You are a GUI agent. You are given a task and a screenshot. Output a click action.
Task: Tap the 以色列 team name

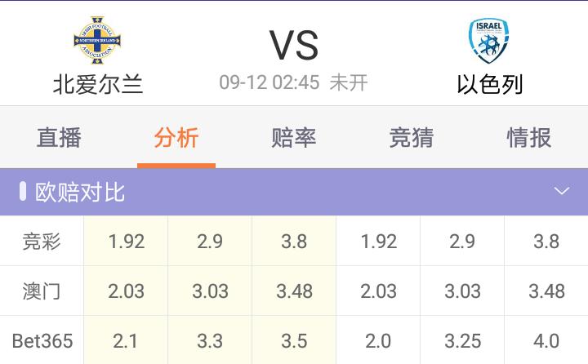coord(489,84)
